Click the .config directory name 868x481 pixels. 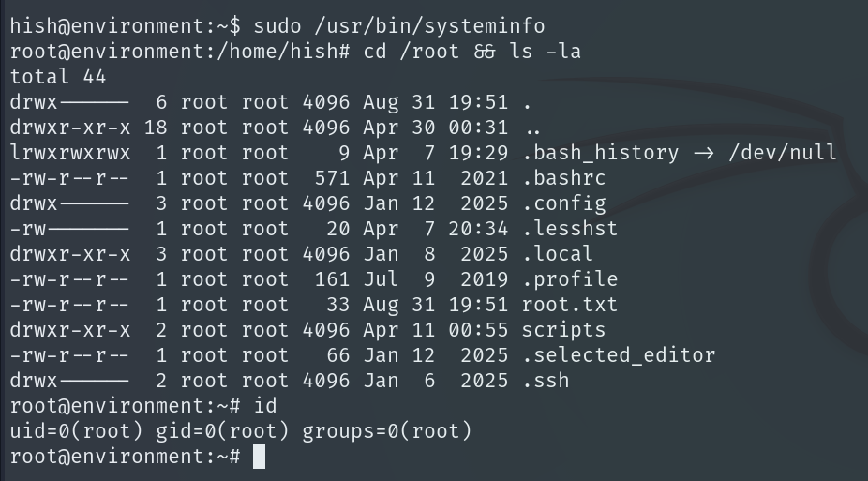(x=564, y=203)
